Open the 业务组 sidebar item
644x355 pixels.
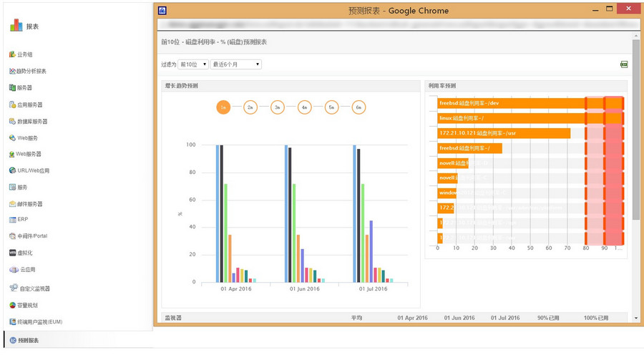point(24,54)
